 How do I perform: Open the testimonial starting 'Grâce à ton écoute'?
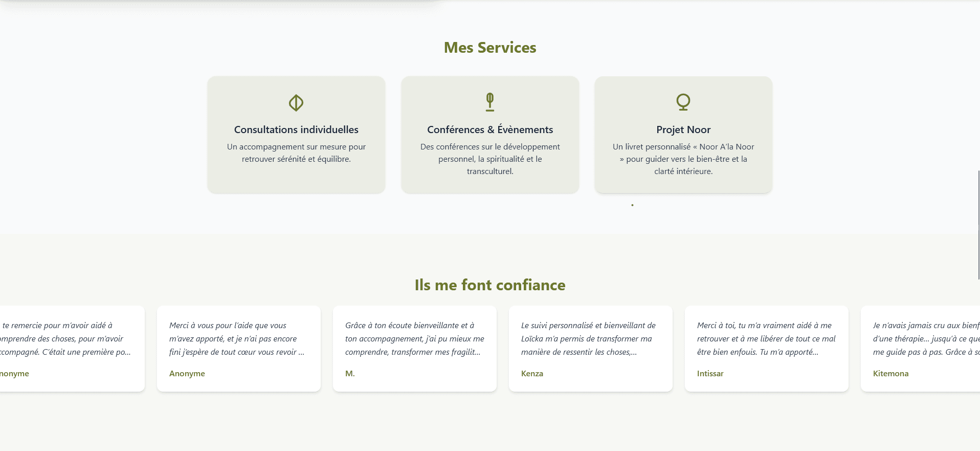[414, 338]
